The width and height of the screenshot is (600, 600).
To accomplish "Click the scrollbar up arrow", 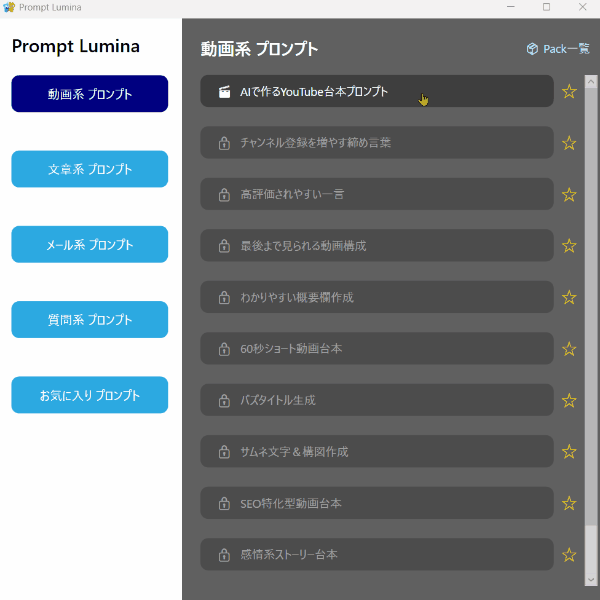I will (591, 82).
